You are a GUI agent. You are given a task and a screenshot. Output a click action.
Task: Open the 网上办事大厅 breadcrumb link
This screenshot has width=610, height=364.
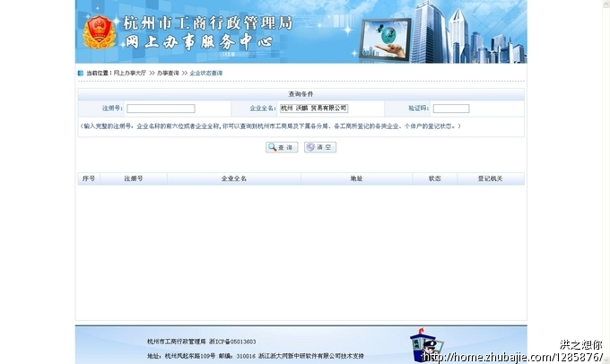pyautogui.click(x=130, y=74)
